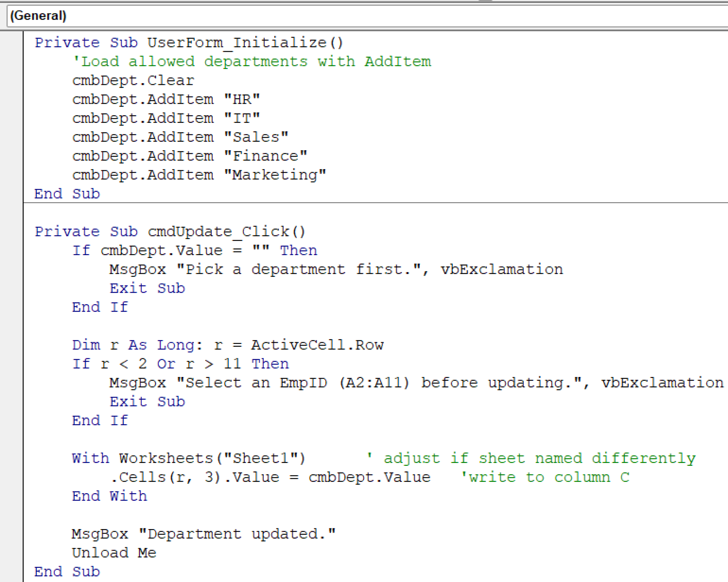Viewport: 728px width, 582px height.
Task: Place cursor on UserForm_Initialize procedure header
Action: 188,43
